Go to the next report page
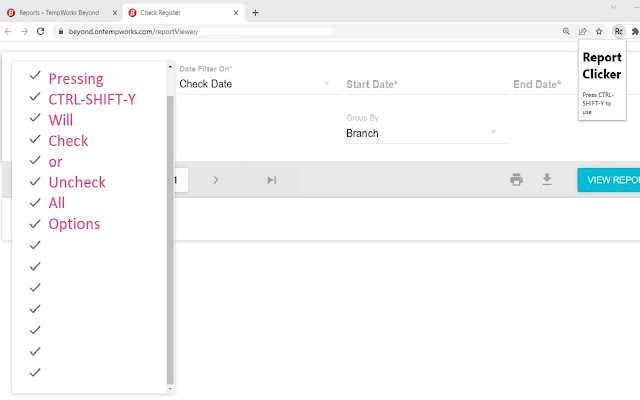640x400 pixels. pyautogui.click(x=216, y=180)
